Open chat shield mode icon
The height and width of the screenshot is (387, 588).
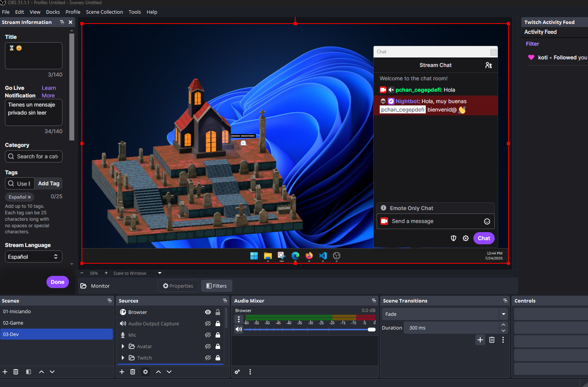tap(454, 238)
